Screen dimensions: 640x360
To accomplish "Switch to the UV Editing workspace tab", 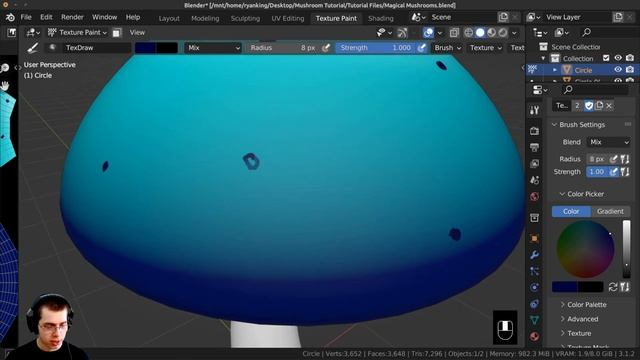I will [x=288, y=18].
